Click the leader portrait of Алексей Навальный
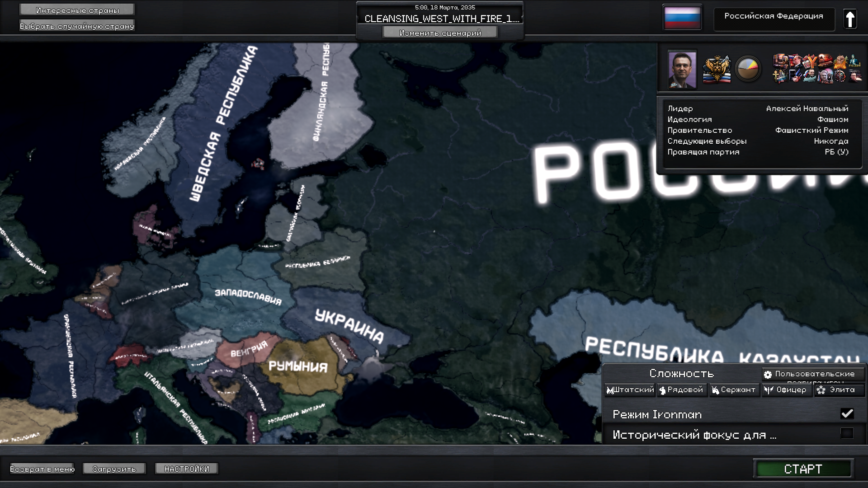 682,70
